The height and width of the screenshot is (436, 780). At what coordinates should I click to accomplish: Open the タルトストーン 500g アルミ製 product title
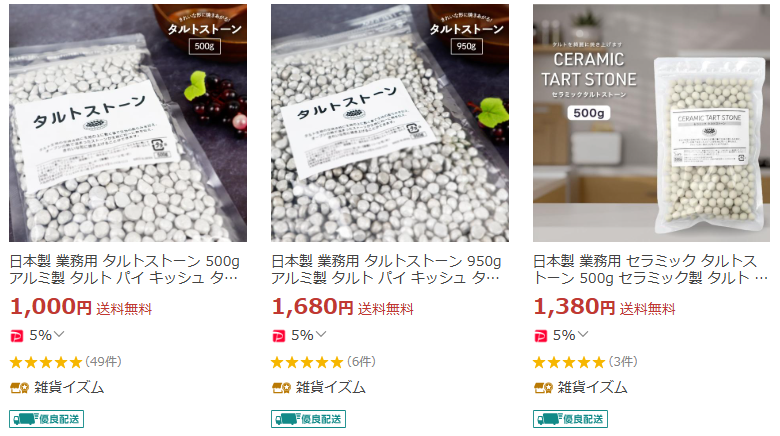pos(124,269)
